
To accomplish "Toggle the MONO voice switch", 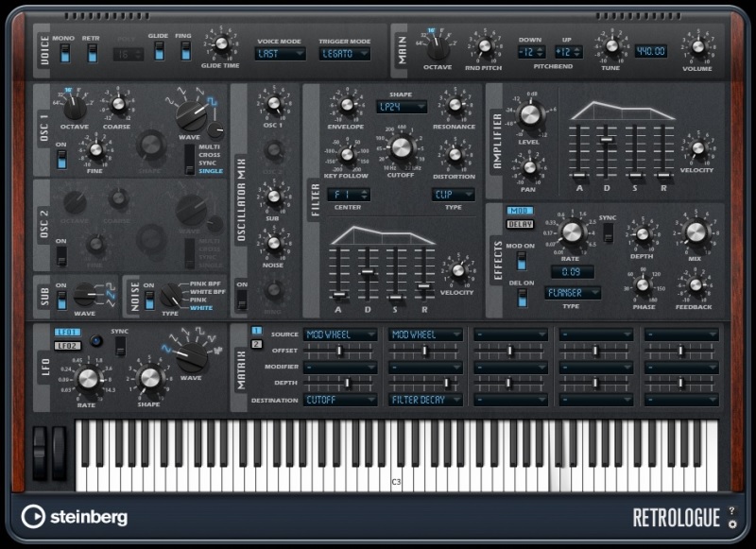I will click(64, 53).
